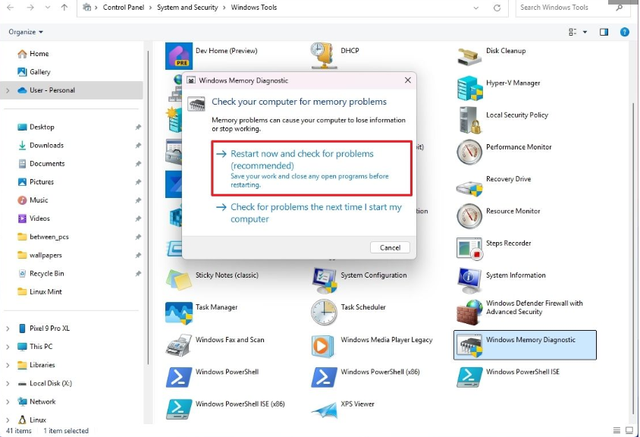The width and height of the screenshot is (640, 437).
Task: Expand the User - Personal tree node
Action: tap(7, 90)
